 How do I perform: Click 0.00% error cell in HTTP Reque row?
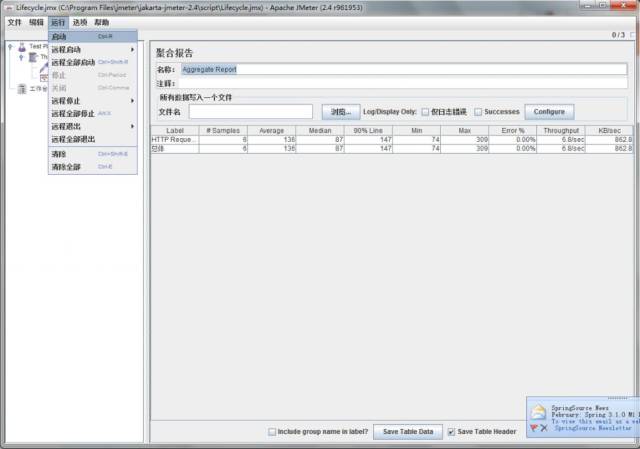tap(513, 140)
